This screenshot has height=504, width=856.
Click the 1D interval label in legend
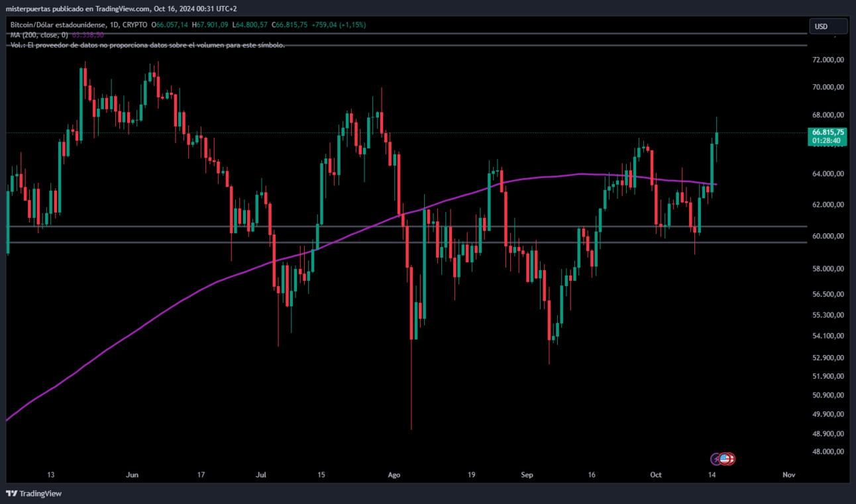pos(113,25)
